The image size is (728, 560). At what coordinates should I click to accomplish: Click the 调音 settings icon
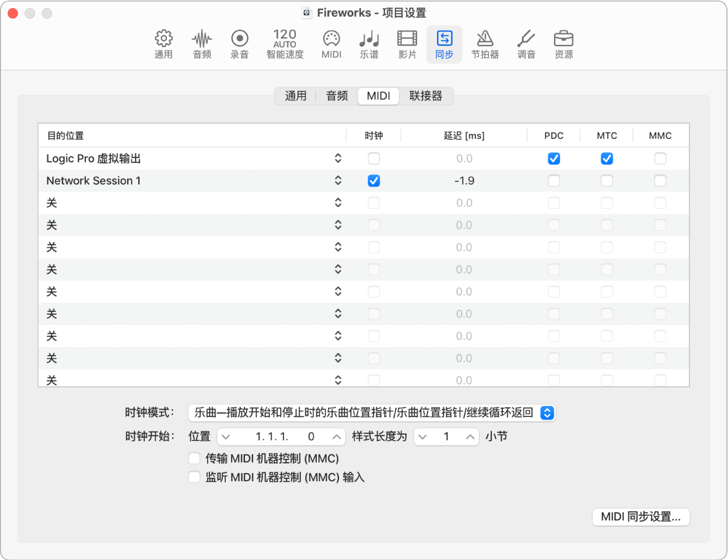coord(526,44)
